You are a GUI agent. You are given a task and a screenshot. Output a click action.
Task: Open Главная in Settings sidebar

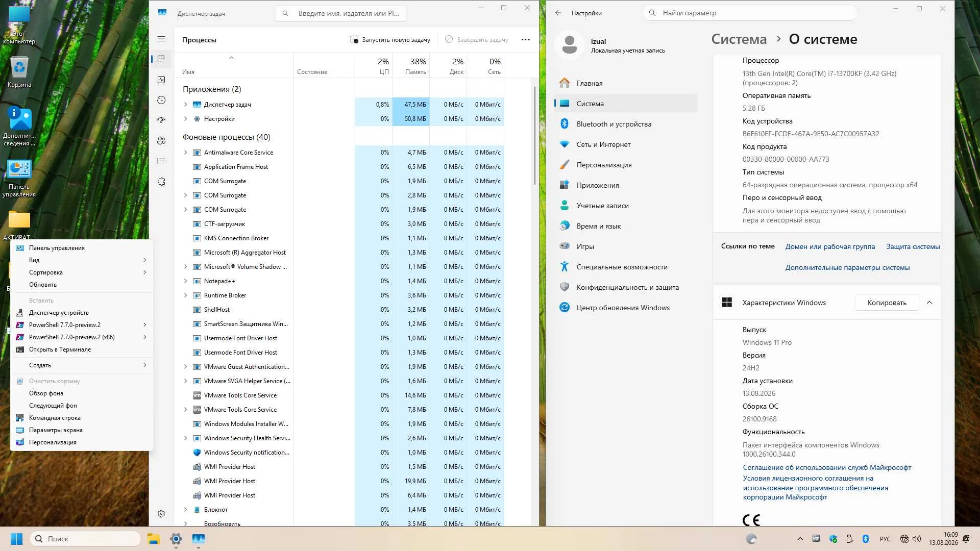pyautogui.click(x=626, y=83)
